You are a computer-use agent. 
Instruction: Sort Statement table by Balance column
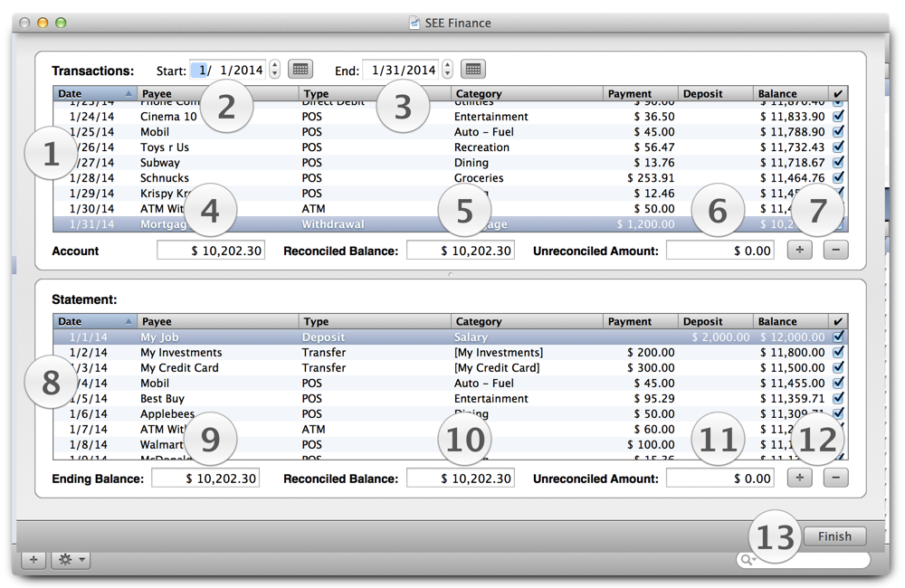tap(791, 321)
